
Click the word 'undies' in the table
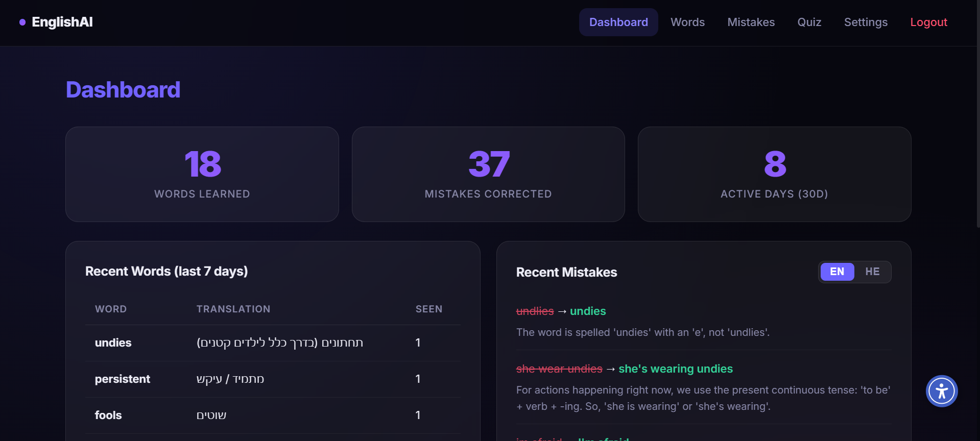click(x=113, y=343)
